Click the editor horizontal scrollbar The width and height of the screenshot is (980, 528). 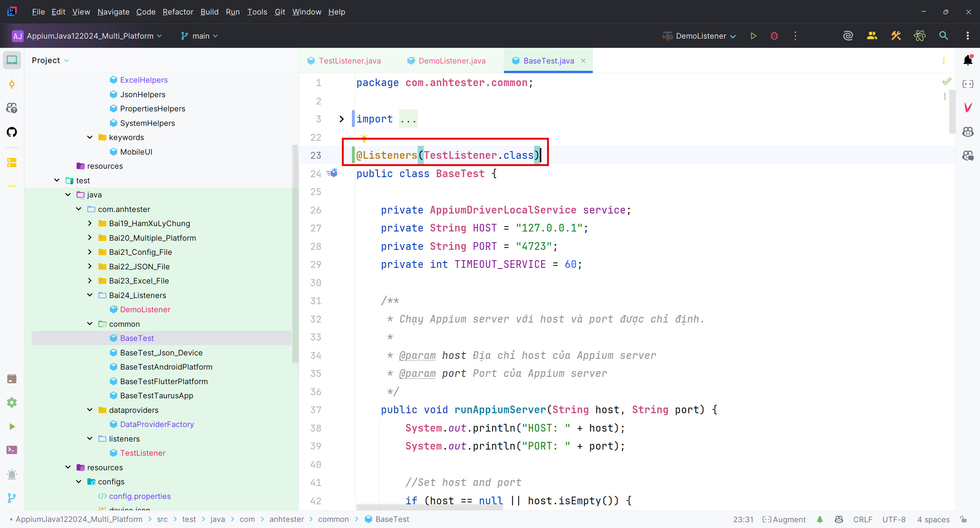(430, 507)
